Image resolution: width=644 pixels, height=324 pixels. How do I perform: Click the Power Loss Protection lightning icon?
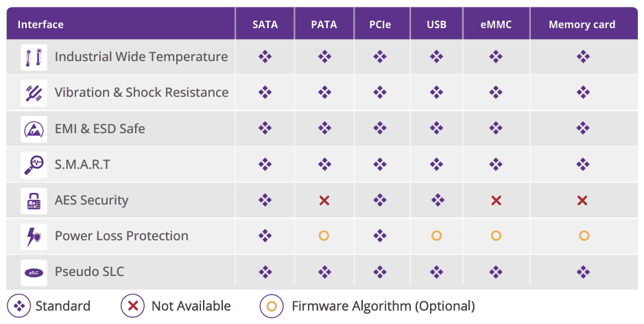34,236
